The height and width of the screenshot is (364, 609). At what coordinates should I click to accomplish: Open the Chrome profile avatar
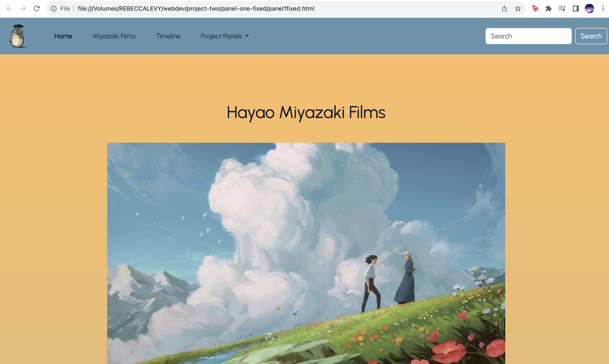click(x=589, y=8)
